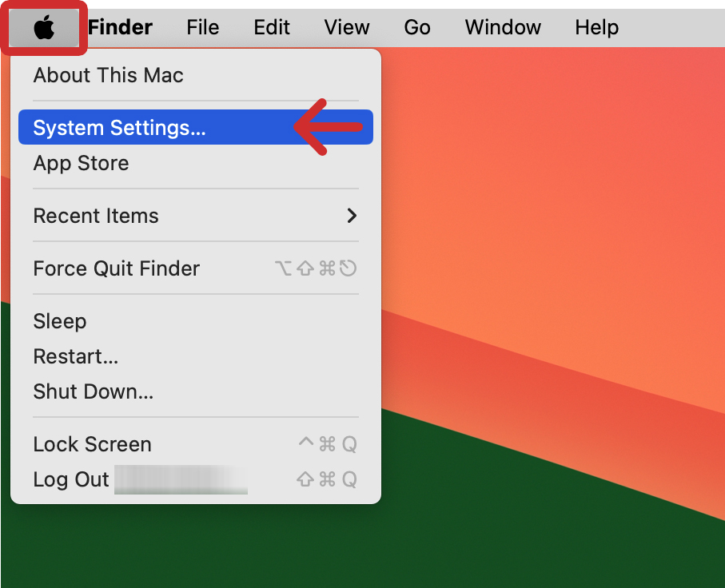Open the Window menu
725x588 pixels.
(x=503, y=28)
